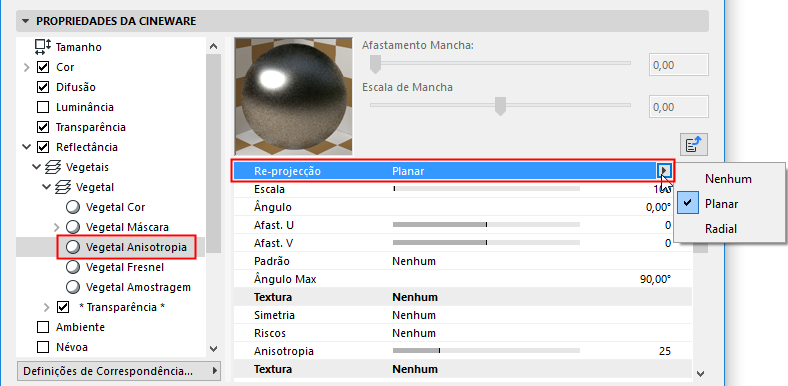Click the Vegetais layers icon
The image size is (788, 386).
point(53,167)
